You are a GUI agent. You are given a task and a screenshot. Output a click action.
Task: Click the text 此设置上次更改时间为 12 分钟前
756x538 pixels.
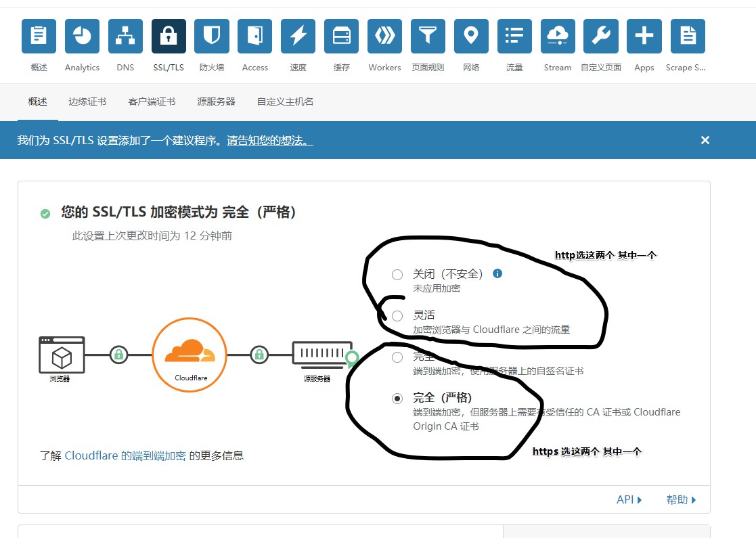[152, 236]
